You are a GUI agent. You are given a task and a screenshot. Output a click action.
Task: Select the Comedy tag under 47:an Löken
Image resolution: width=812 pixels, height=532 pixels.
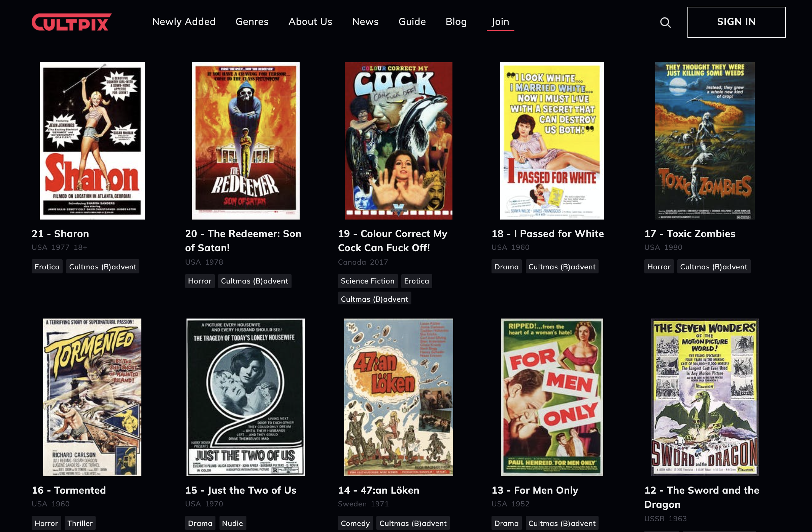click(x=355, y=523)
